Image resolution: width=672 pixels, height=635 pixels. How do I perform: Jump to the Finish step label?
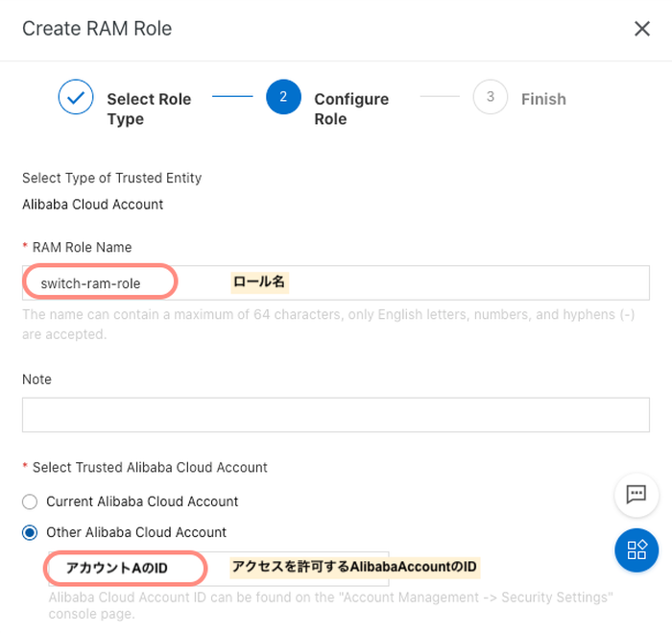(543, 99)
